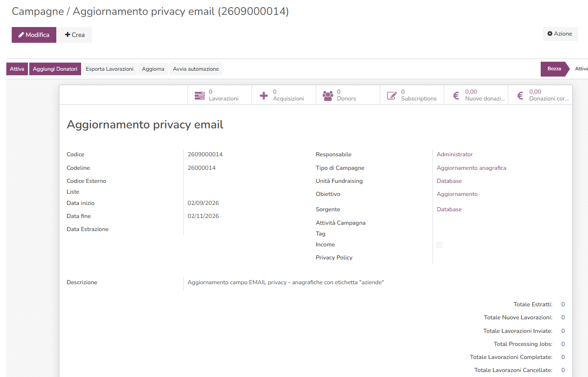Go to Campagne breadcrumb

[38, 11]
